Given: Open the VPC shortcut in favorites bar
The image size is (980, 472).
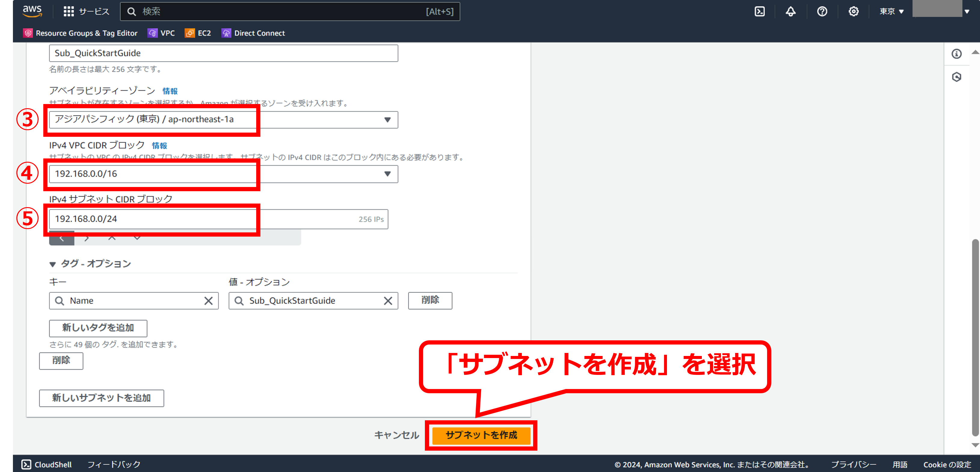Looking at the screenshot, I should (x=161, y=33).
